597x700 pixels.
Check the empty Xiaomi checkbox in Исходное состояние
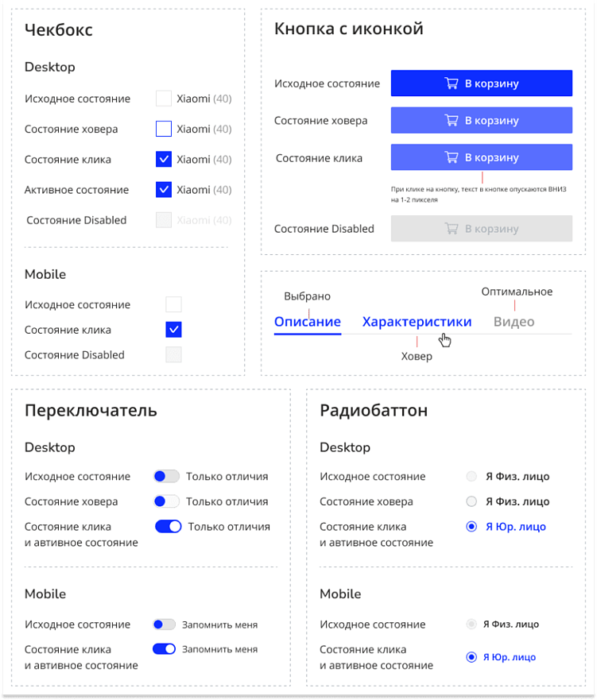pyautogui.click(x=163, y=98)
